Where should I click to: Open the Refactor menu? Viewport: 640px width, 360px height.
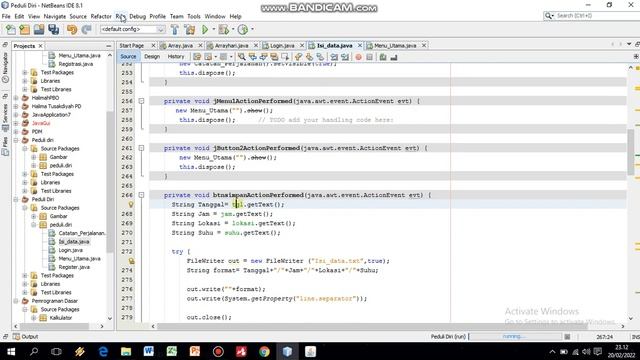click(101, 16)
